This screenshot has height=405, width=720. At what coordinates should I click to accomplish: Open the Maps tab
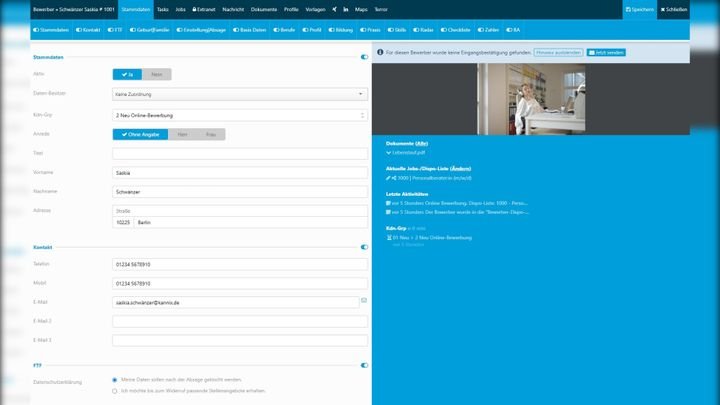point(361,9)
